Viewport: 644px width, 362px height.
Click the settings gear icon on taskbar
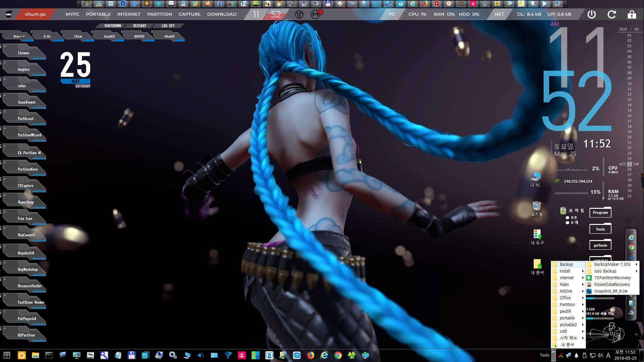(x=173, y=355)
